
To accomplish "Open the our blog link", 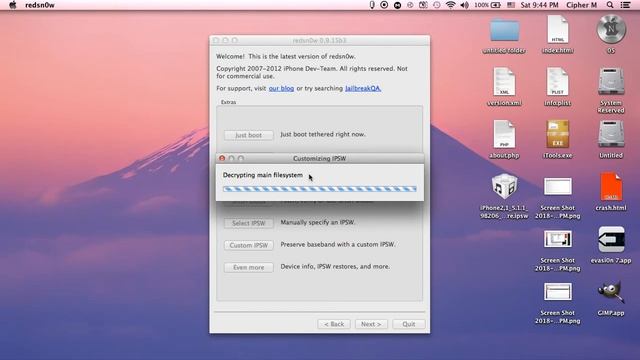I will (x=281, y=88).
